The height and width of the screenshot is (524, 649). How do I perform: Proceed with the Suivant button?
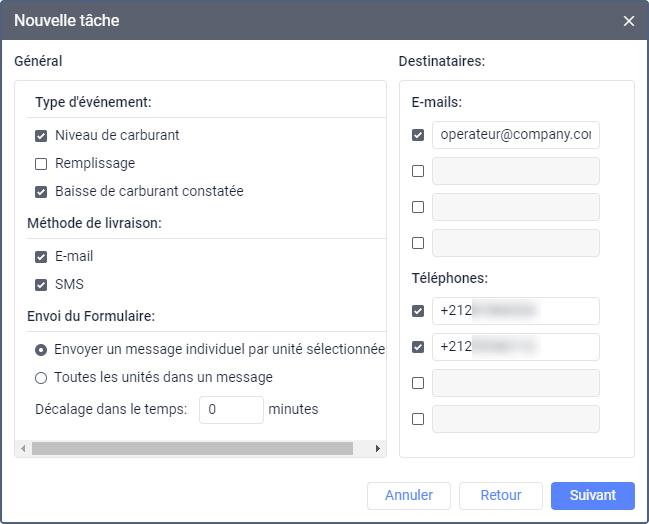pos(593,495)
